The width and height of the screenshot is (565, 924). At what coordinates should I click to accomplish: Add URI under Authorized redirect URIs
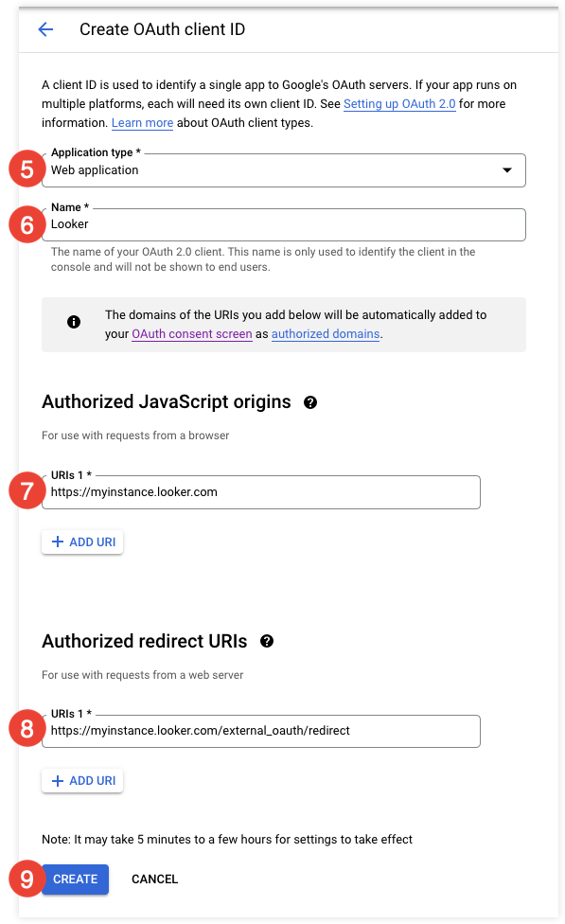(82, 781)
